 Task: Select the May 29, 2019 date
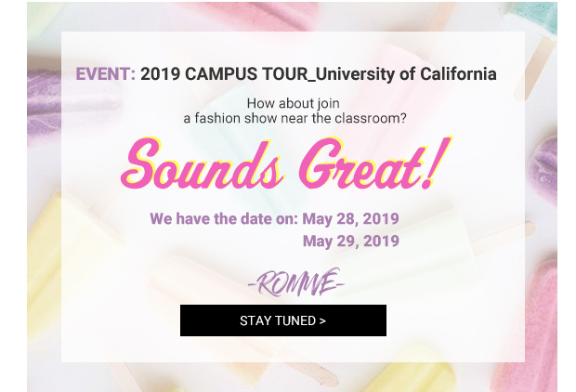(x=351, y=241)
